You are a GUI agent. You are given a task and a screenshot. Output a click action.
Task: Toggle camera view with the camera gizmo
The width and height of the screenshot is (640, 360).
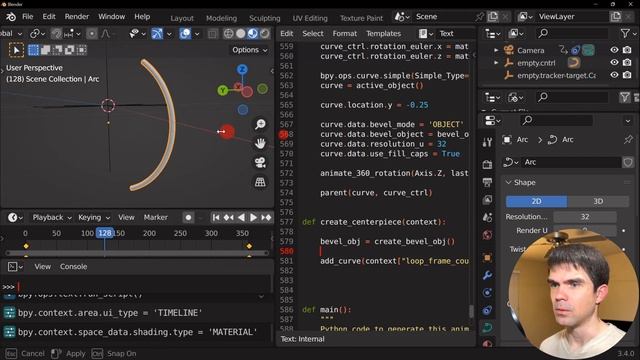point(260,162)
